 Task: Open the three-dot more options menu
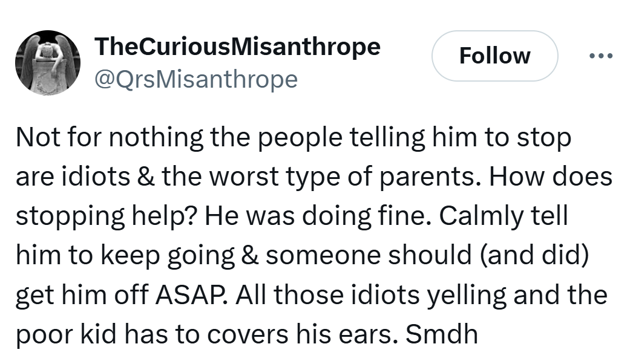(600, 56)
